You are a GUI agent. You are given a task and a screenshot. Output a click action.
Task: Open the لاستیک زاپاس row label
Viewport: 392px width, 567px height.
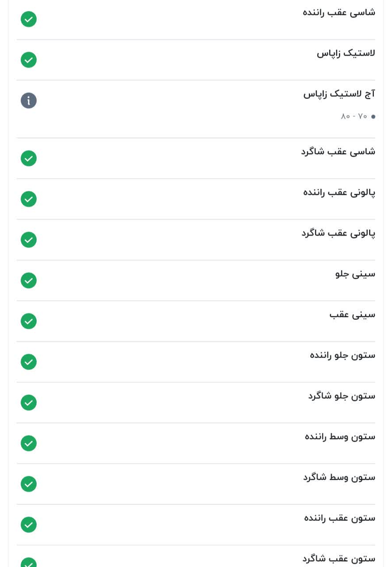click(346, 53)
